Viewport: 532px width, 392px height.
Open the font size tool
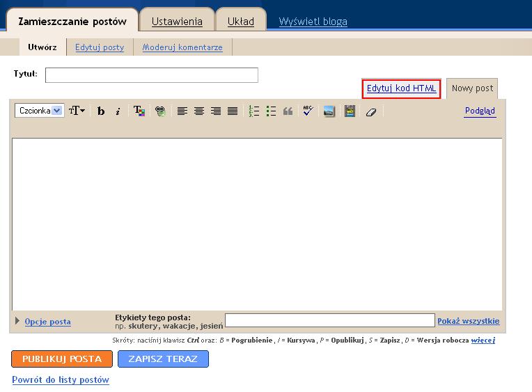tap(77, 111)
